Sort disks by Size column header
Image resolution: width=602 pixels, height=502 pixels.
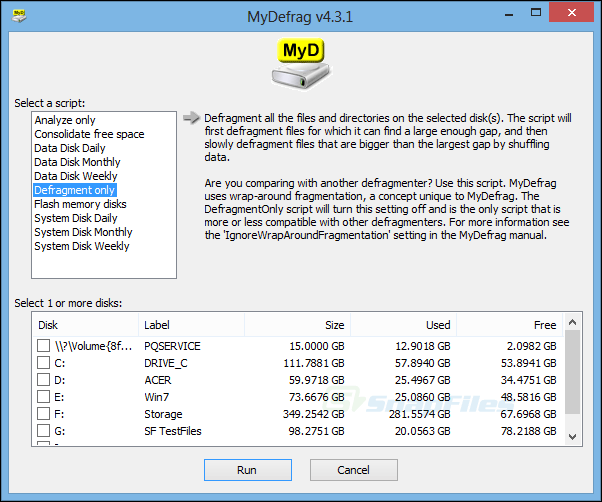[297, 325]
